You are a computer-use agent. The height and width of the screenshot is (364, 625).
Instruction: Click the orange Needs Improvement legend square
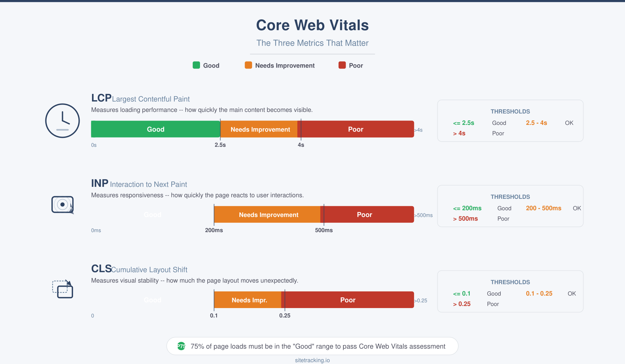[x=248, y=65]
